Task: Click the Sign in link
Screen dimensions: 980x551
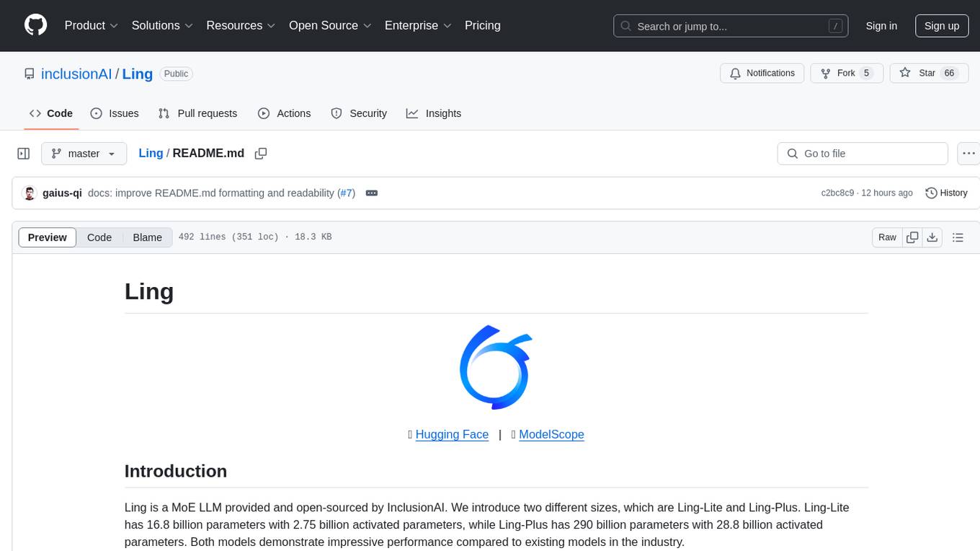Action: point(881,26)
